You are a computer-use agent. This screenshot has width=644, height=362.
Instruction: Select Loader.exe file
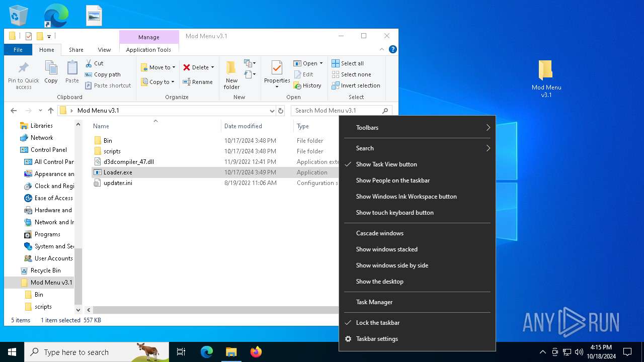tap(118, 172)
